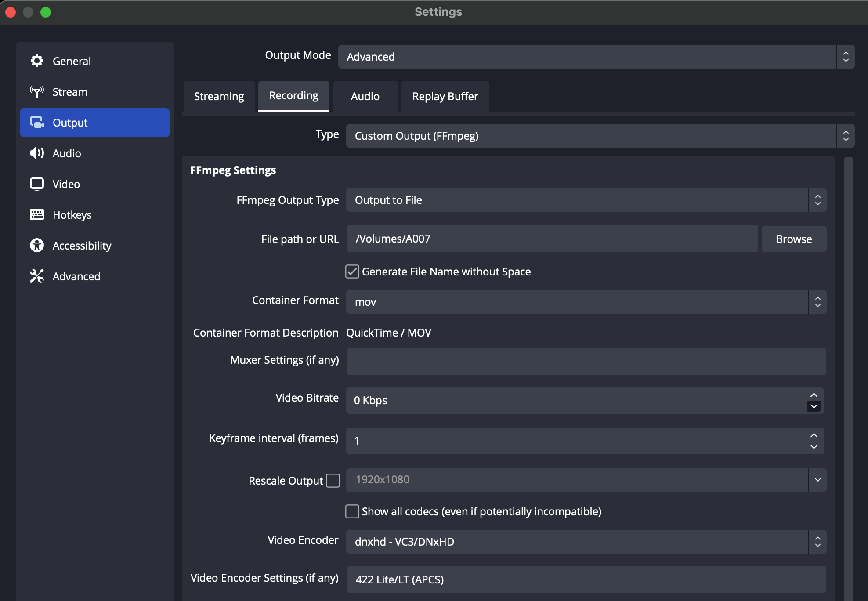868x601 pixels.
Task: Click the Hotkeys keyboard icon
Action: (37, 214)
